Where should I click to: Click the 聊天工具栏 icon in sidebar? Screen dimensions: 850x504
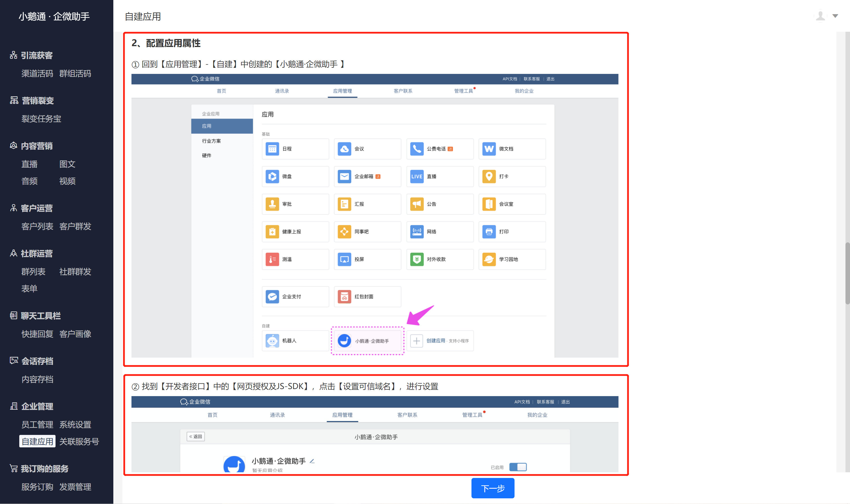[13, 315]
